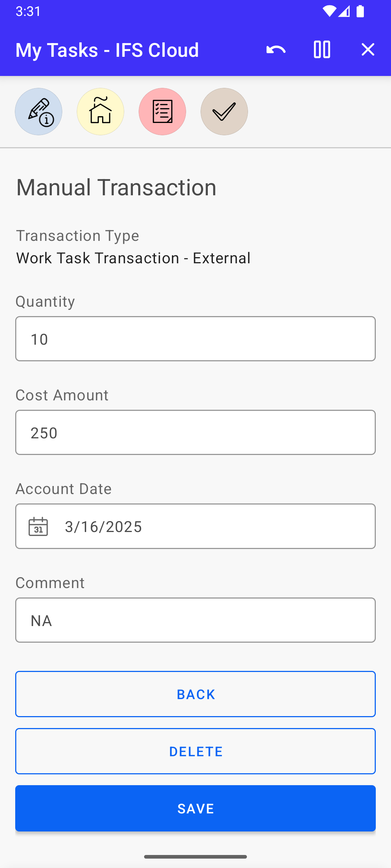
Task: Tap the undo arrow in the header
Action: coord(276,50)
